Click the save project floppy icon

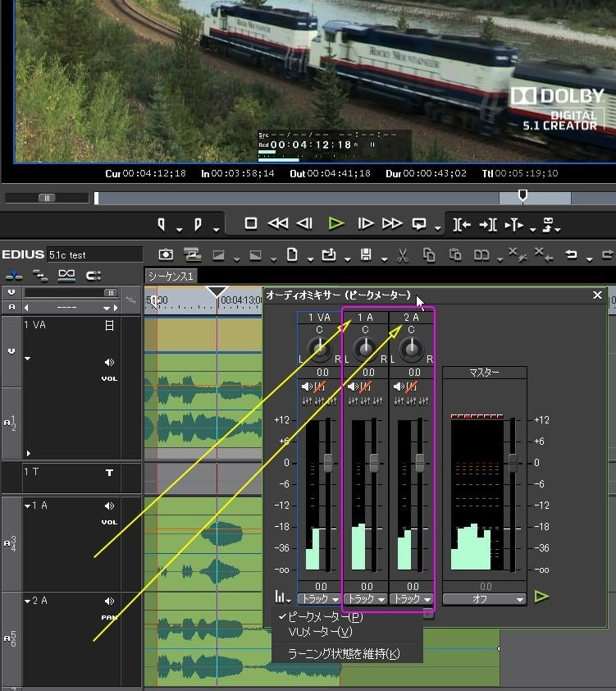click(366, 254)
